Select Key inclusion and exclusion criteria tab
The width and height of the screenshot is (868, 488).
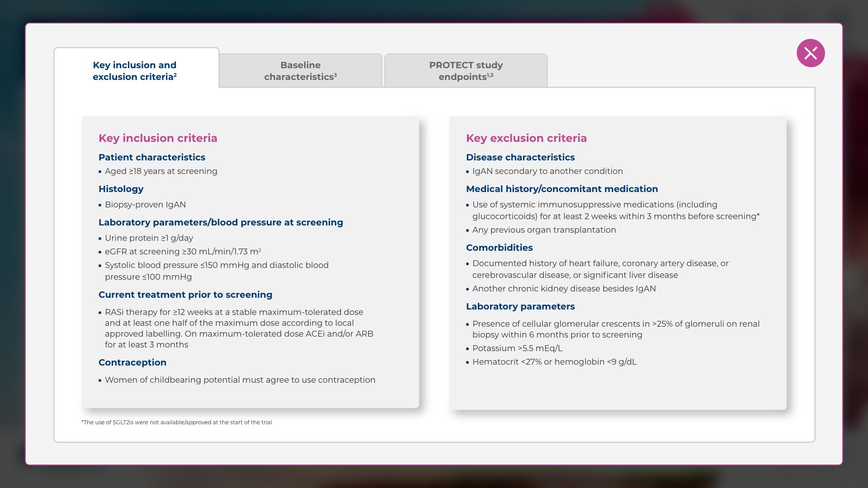tap(135, 71)
